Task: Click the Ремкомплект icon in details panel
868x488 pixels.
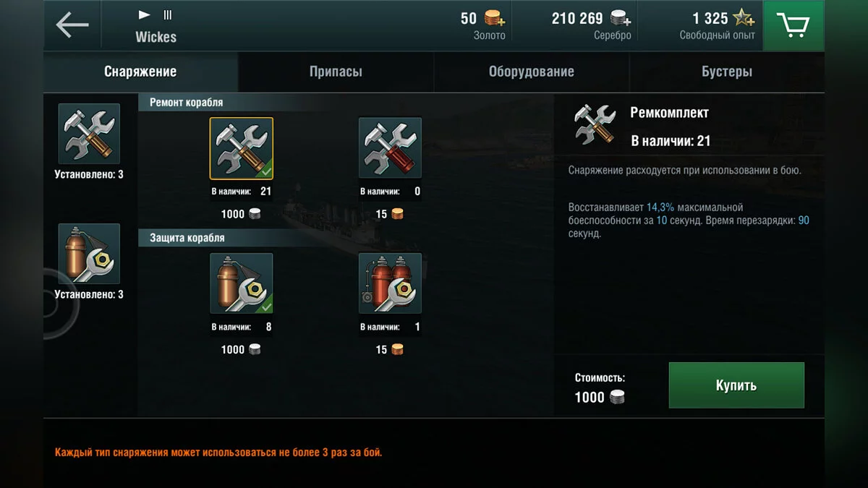Action: [x=595, y=124]
